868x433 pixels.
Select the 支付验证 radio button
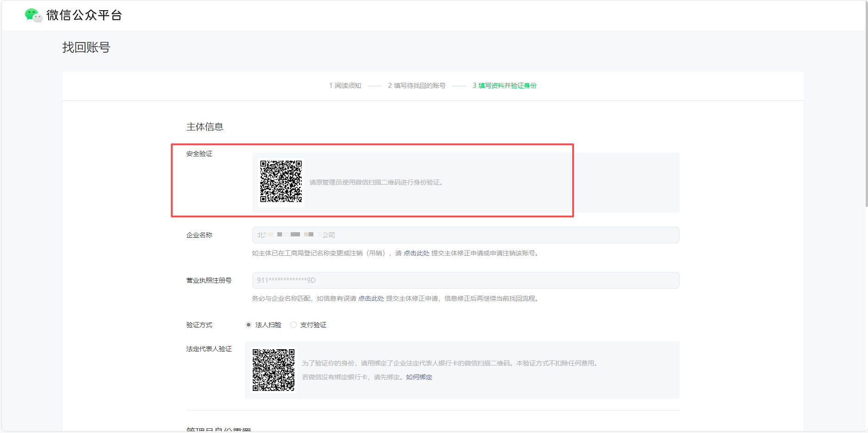click(x=293, y=325)
